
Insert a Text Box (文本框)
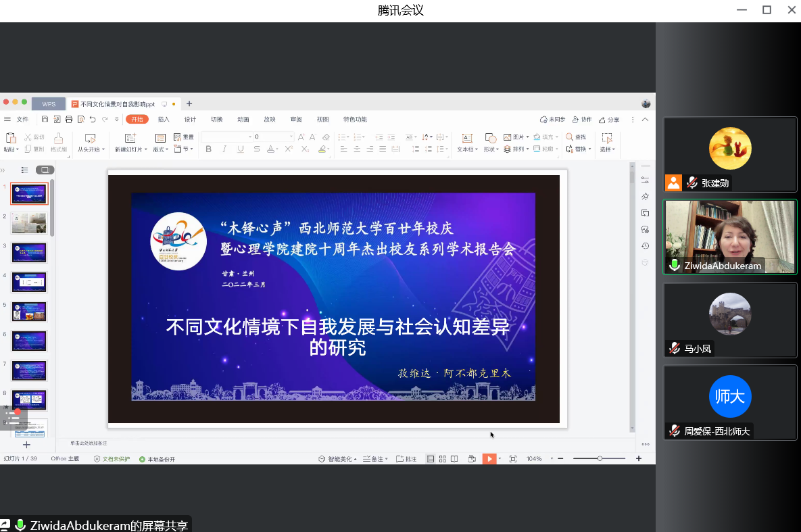click(466, 143)
